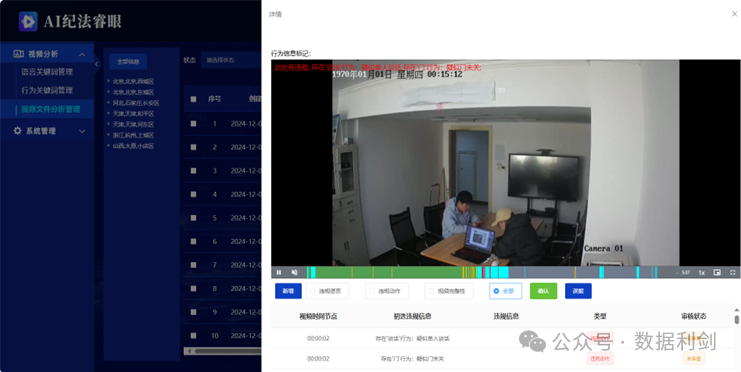Open picture-in-picture mode for the video
This screenshot has height=372, width=741.
pos(717,272)
